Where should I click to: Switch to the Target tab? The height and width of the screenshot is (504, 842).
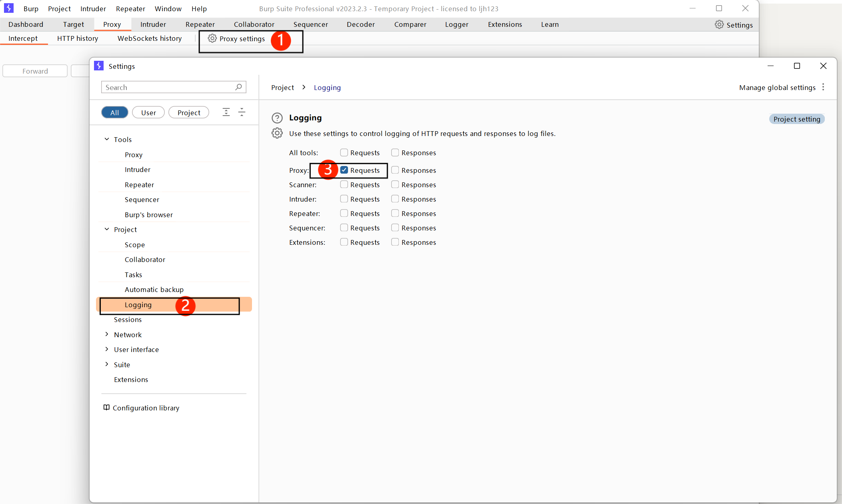point(74,24)
